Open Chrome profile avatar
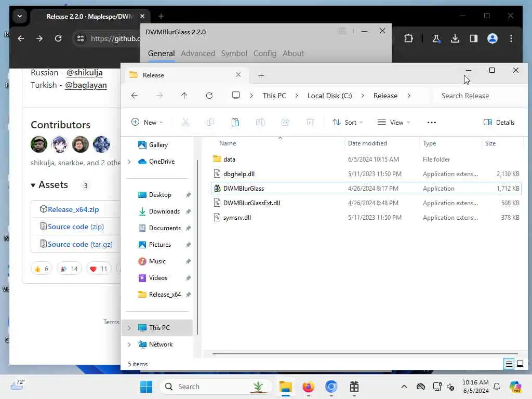This screenshot has height=399, width=532. pyautogui.click(x=493, y=38)
